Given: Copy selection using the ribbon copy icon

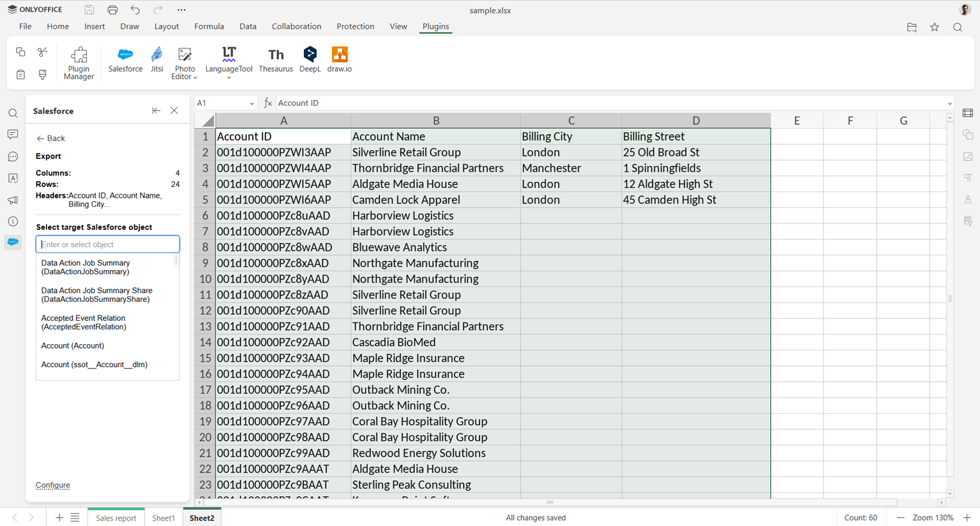Looking at the screenshot, I should (20, 52).
